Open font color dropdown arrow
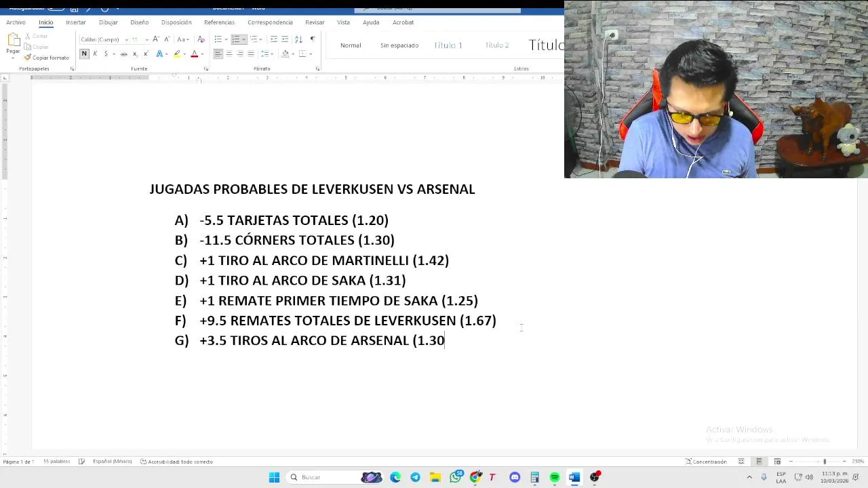This screenshot has width=868, height=488. [201, 54]
